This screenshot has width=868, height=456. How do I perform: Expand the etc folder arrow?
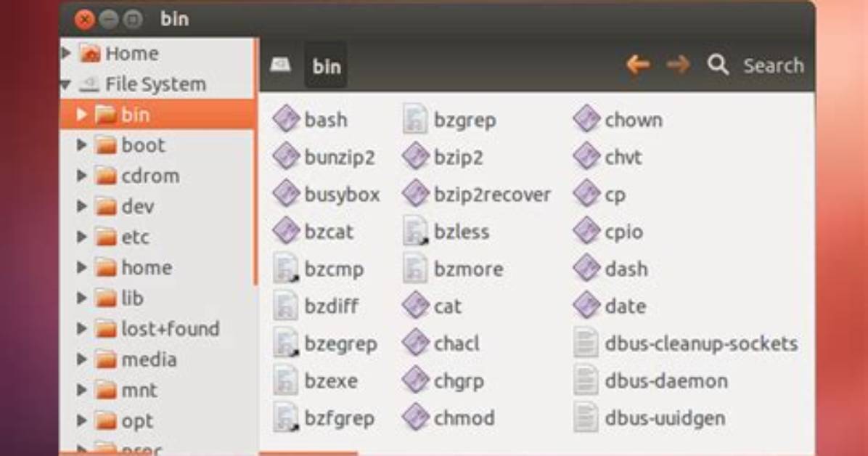pos(82,237)
